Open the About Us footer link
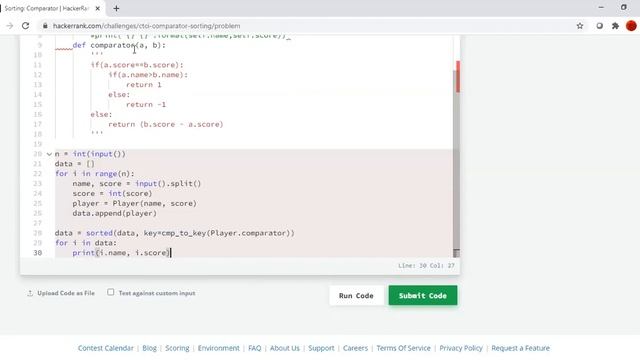Image resolution: width=640 pixels, height=360 pixels. click(x=285, y=348)
